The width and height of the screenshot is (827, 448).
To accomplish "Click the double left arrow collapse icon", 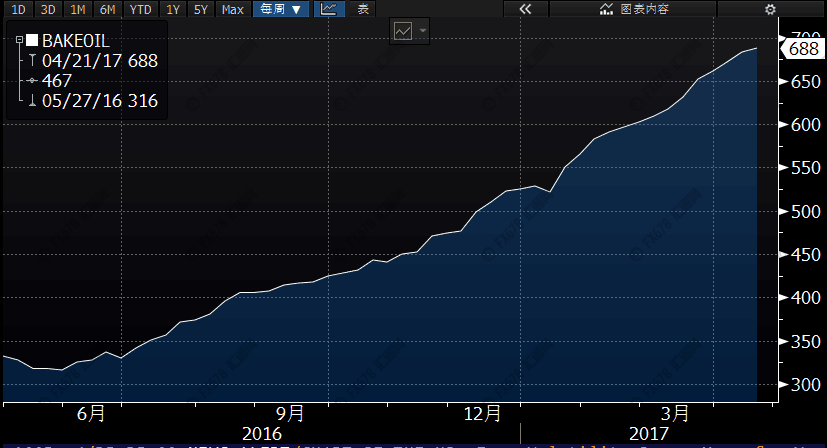I will point(534,9).
